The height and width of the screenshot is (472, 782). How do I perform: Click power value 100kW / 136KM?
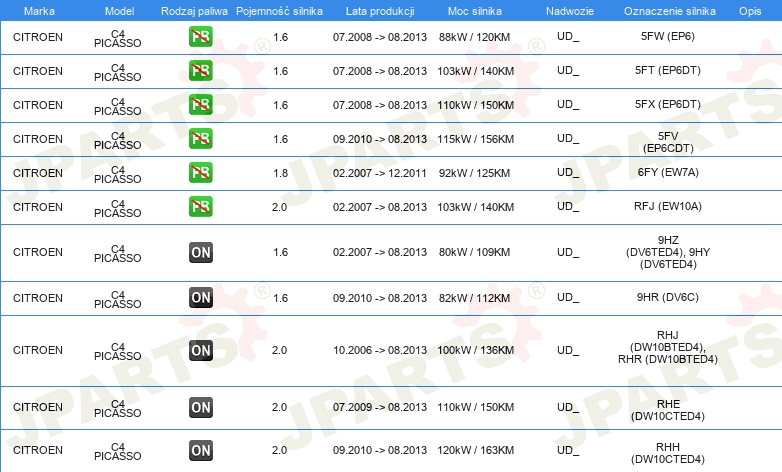[x=476, y=350]
